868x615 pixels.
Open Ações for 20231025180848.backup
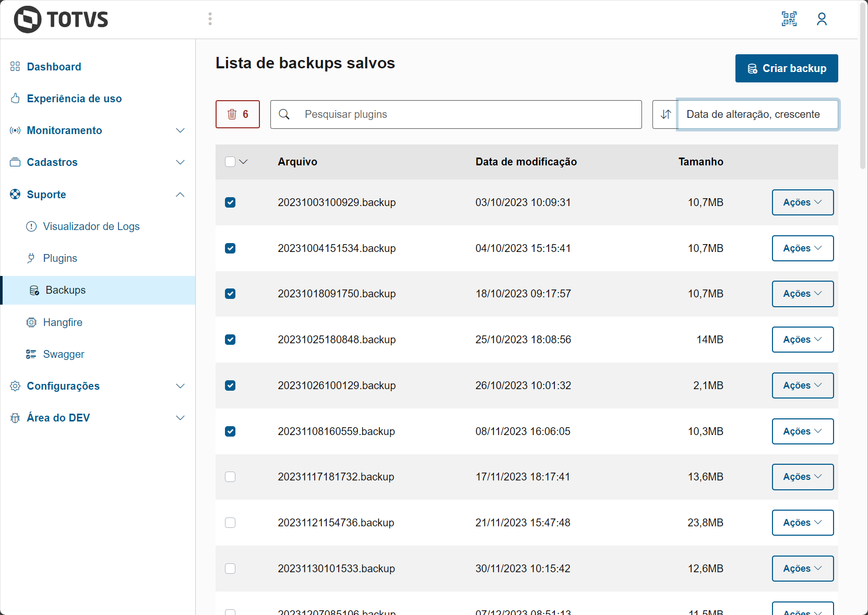tap(802, 340)
